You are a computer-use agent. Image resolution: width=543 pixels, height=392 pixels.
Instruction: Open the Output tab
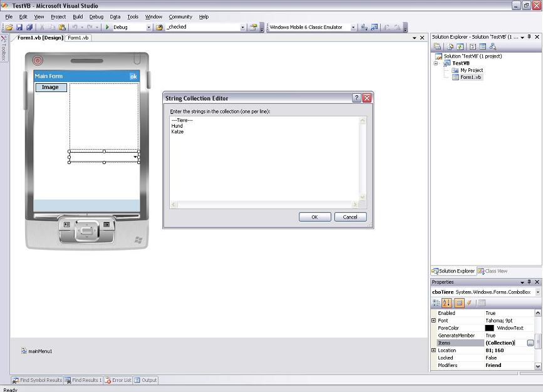(x=145, y=380)
